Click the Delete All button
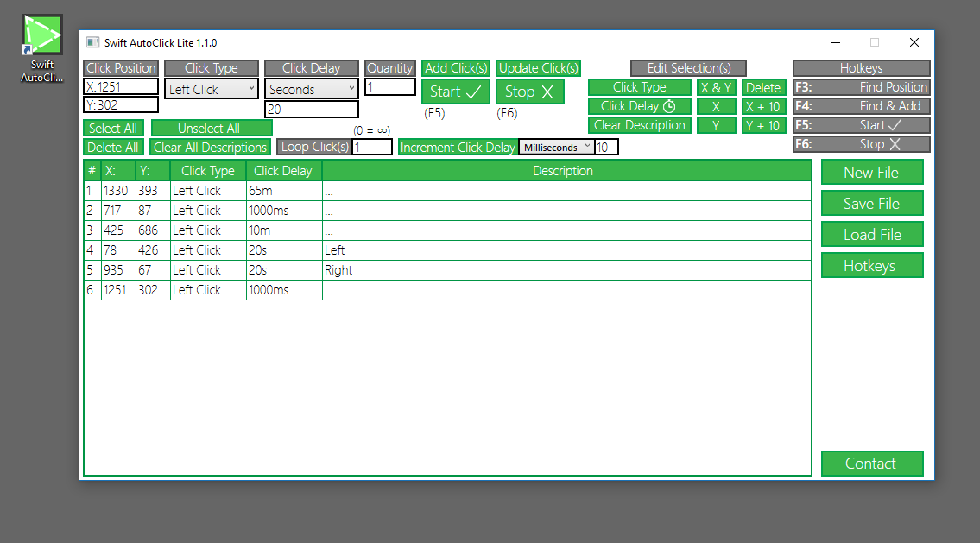Screen dimensions: 980x543 tap(113, 147)
